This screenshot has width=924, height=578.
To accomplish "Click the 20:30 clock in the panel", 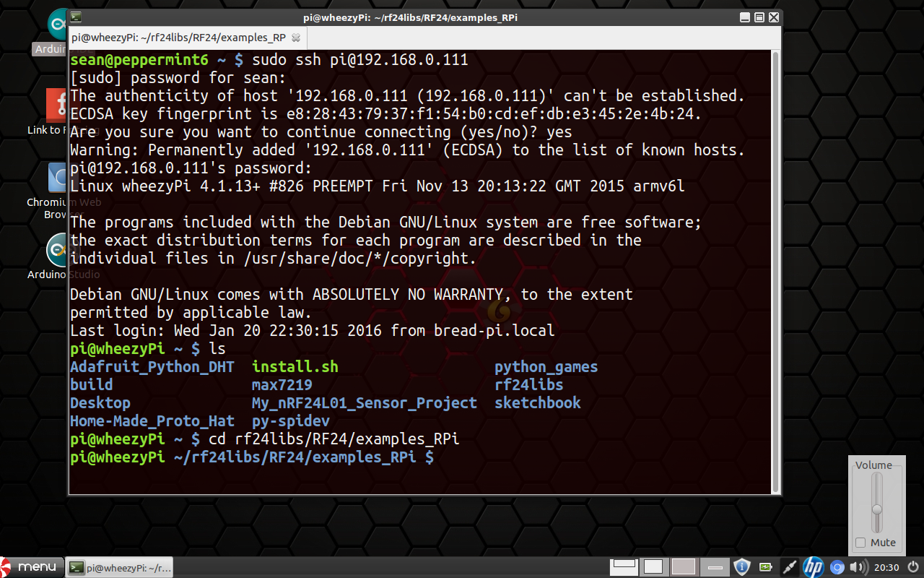I will pyautogui.click(x=886, y=567).
